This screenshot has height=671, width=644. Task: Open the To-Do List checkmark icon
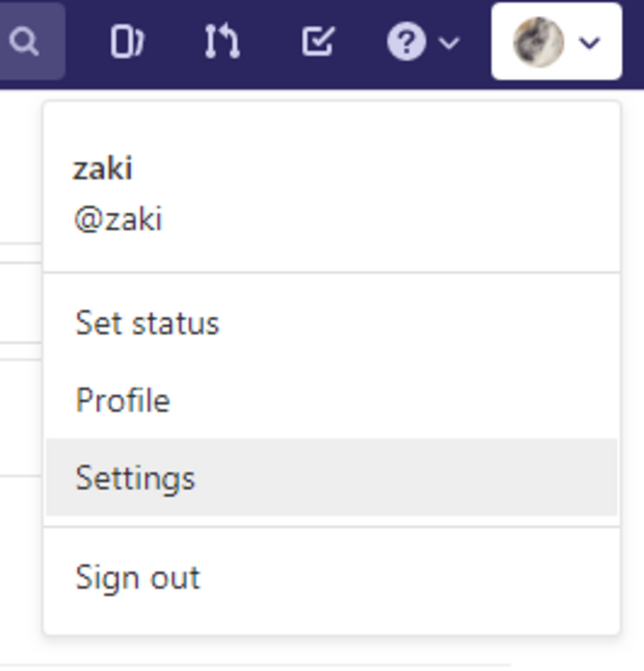click(x=318, y=42)
